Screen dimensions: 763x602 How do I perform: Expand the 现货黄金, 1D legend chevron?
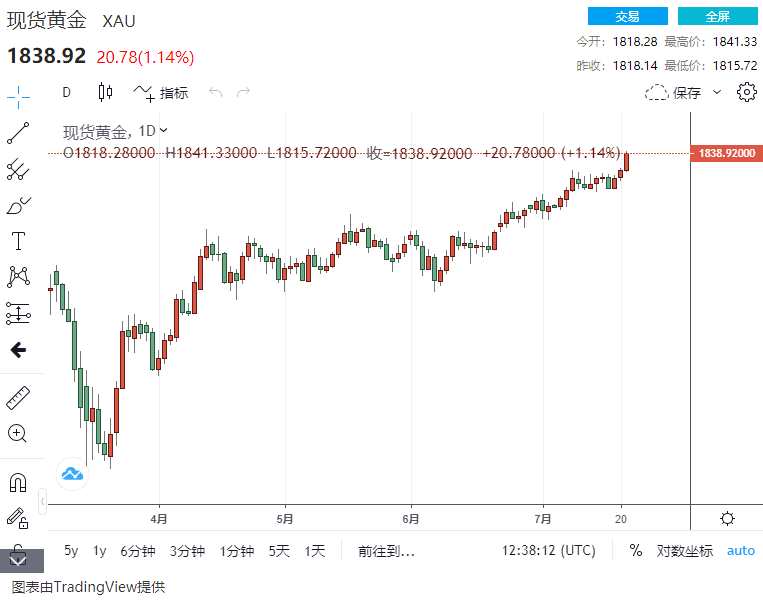(x=164, y=130)
